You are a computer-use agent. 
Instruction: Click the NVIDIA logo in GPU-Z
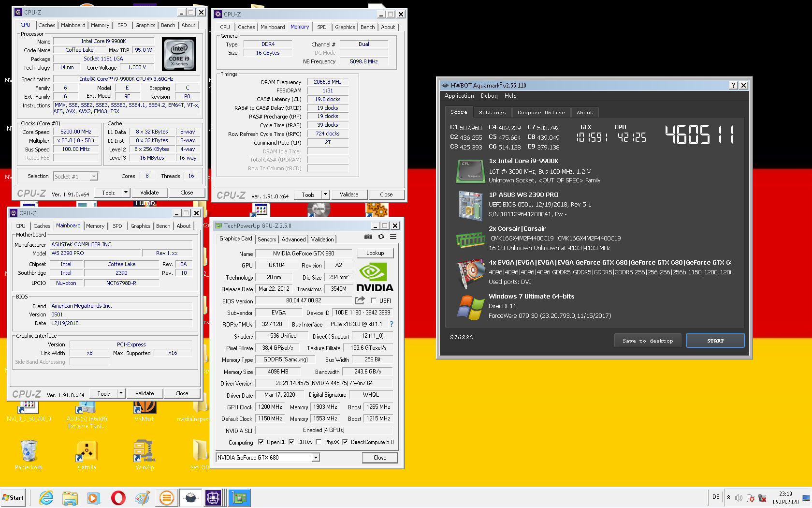[375, 277]
